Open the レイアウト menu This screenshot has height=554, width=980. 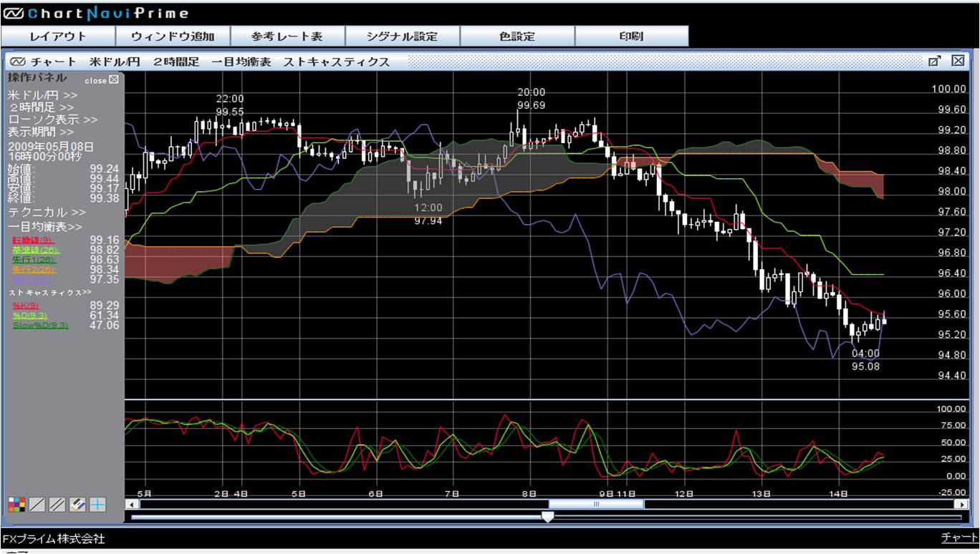(58, 37)
